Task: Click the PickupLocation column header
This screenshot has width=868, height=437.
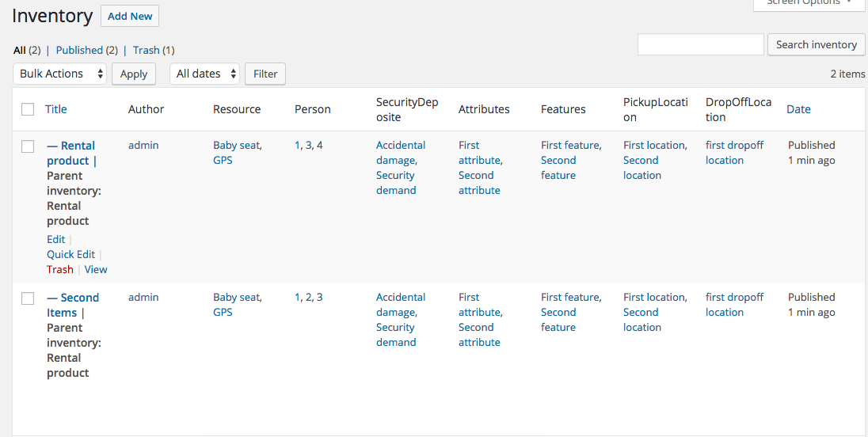Action: [656, 109]
